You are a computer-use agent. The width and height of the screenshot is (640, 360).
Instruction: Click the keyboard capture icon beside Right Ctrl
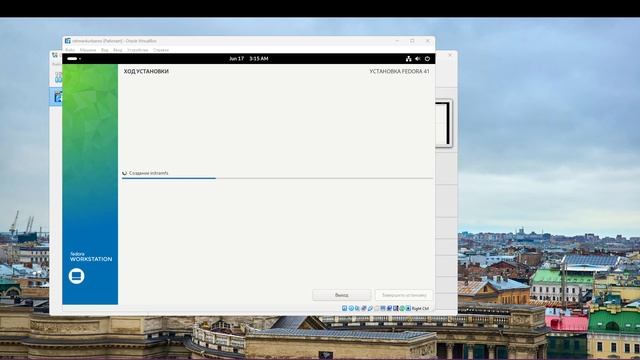[x=408, y=308]
